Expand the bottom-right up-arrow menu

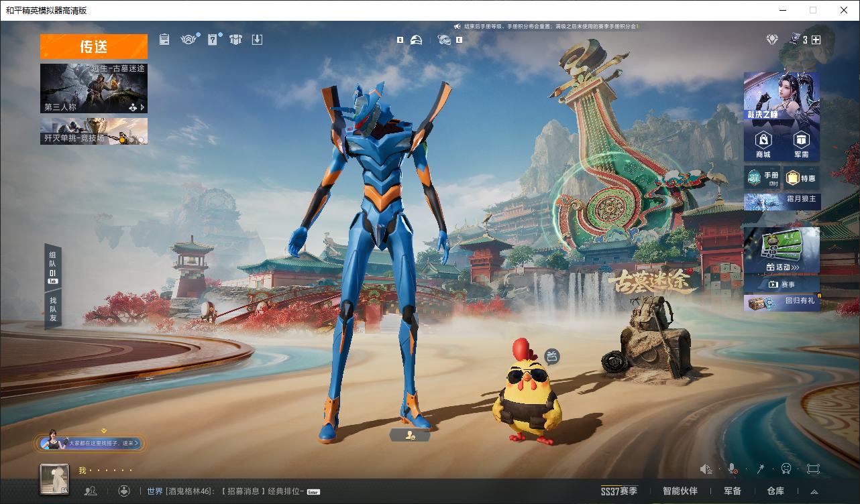click(x=814, y=491)
